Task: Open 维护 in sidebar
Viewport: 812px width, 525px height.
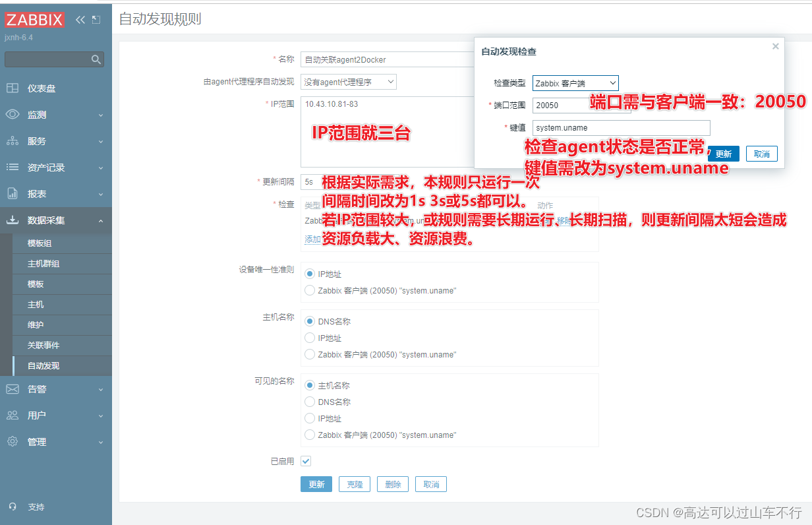Action: click(x=62, y=325)
